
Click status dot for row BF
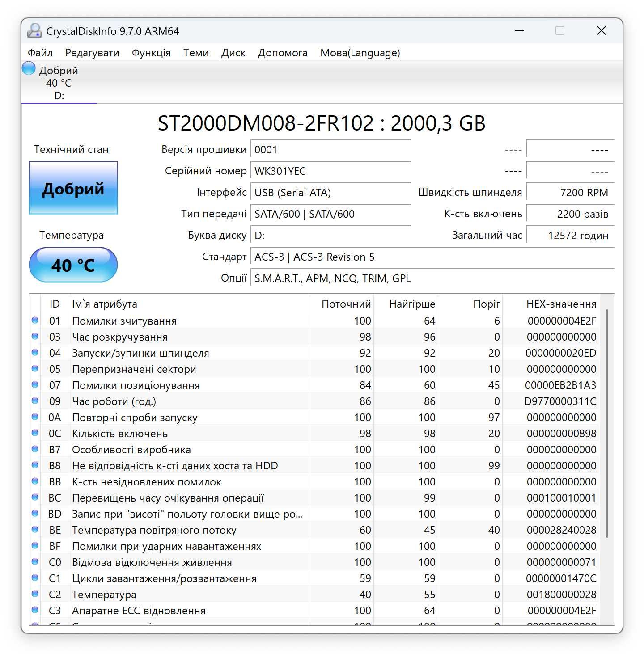35,545
